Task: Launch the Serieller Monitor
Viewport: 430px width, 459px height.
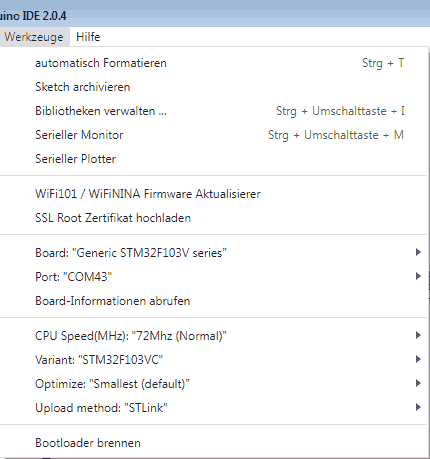Action: click(x=213, y=135)
